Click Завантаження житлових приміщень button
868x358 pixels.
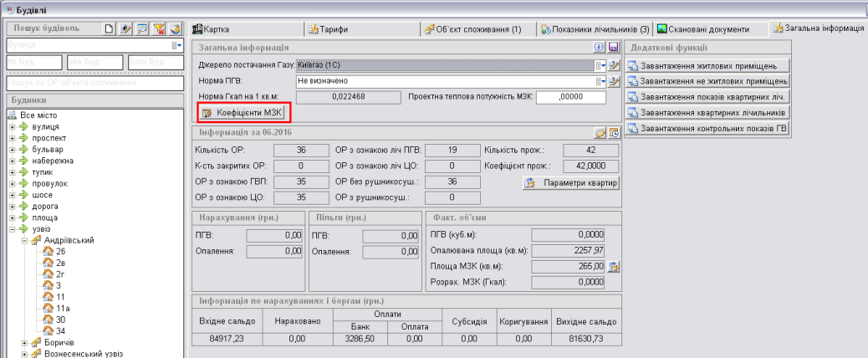click(x=707, y=65)
